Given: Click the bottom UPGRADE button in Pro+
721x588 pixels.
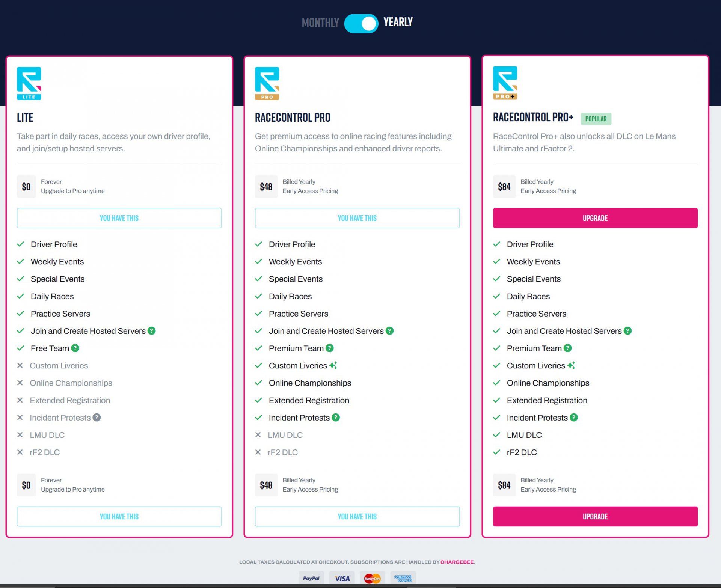Looking at the screenshot, I should 595,516.
